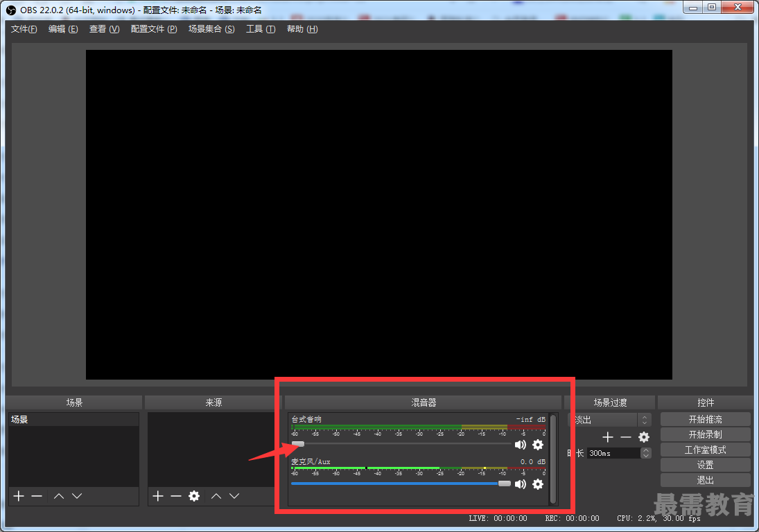Click the 控件 dock header
The width and height of the screenshot is (759, 532).
pos(705,402)
